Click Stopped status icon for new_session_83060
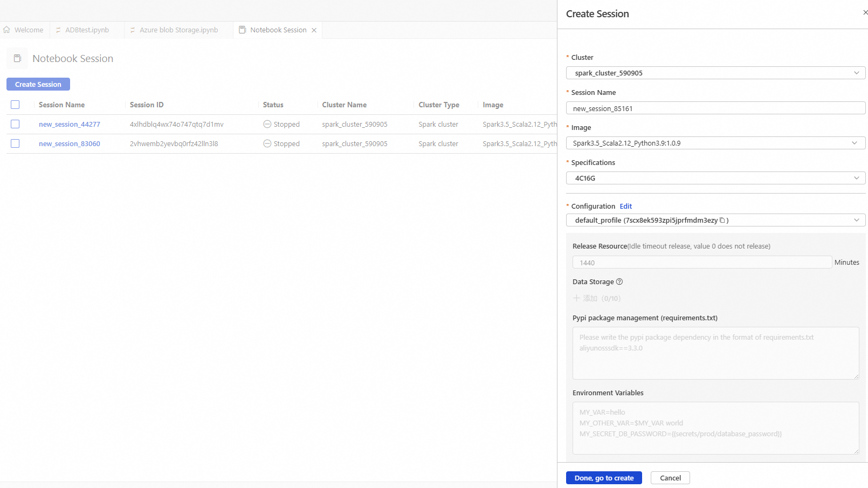Image resolution: width=868 pixels, height=488 pixels. 267,143
